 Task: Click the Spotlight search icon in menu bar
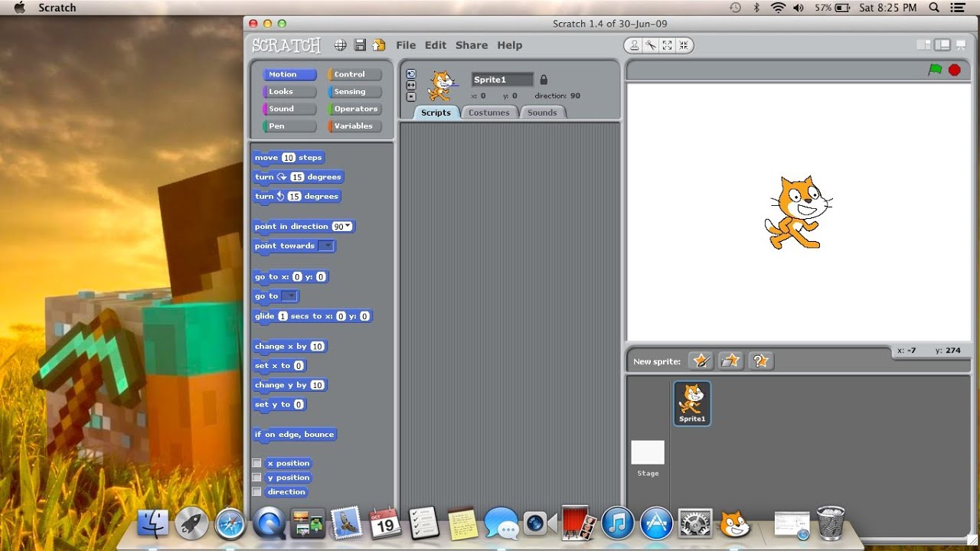point(934,8)
